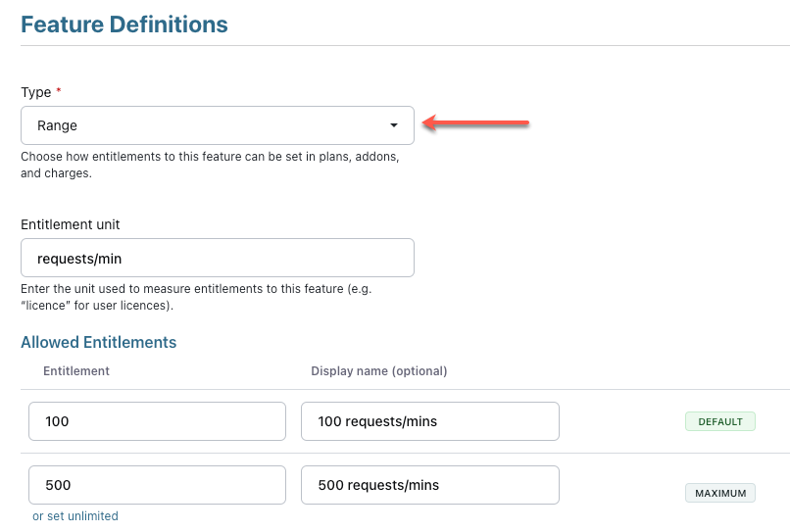Focus the Entitlement unit field
The width and height of the screenshot is (790, 532).
point(217,258)
